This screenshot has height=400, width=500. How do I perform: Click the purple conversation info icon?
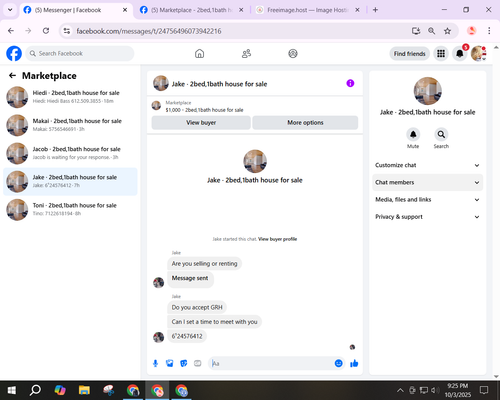[x=350, y=83]
